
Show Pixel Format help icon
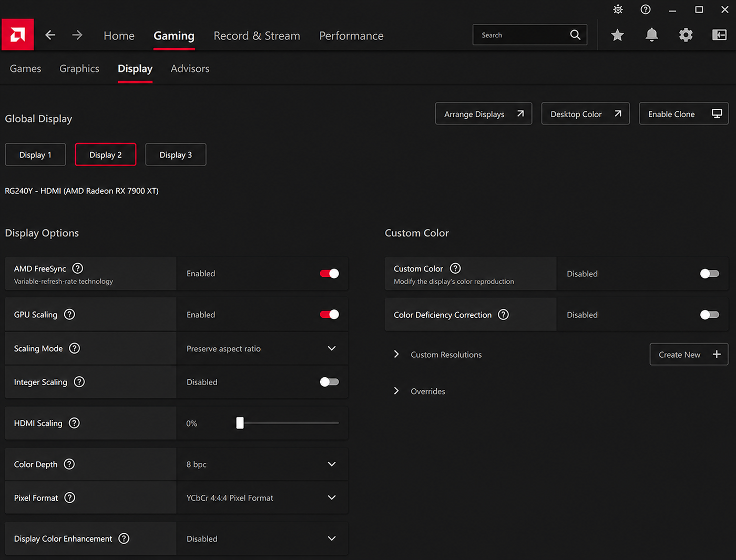[x=70, y=497]
